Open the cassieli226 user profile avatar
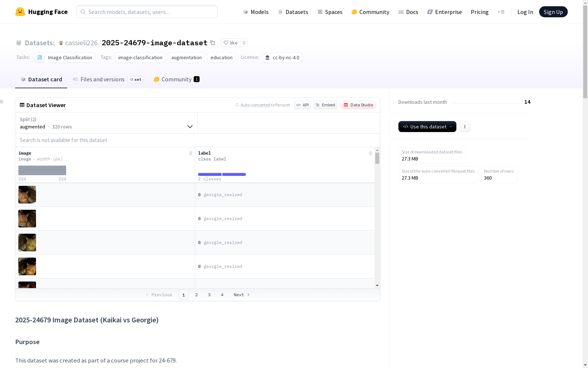The image size is (588, 368). [61, 43]
